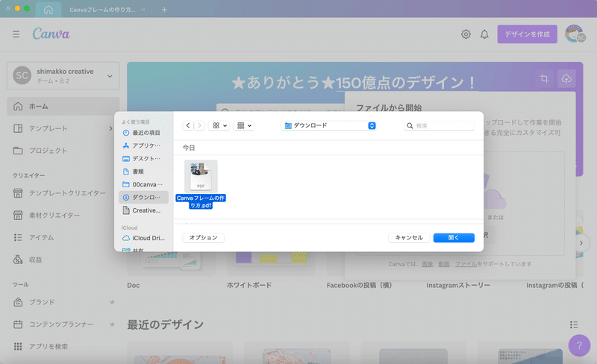Select 最近の項目 in dialog sidebar
The image size is (597, 364).
coord(143,133)
